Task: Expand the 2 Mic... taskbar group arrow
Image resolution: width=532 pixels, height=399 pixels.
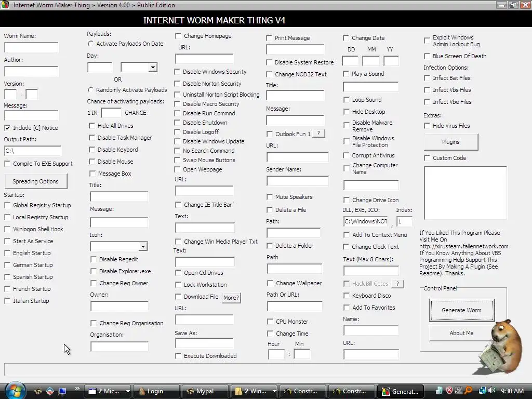Action: point(128,391)
